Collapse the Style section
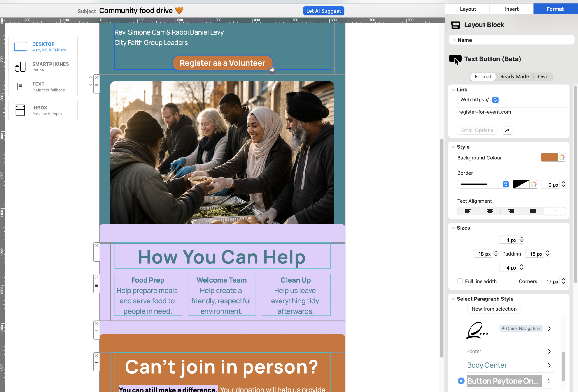Image resolution: width=578 pixels, height=392 pixels. [453, 147]
